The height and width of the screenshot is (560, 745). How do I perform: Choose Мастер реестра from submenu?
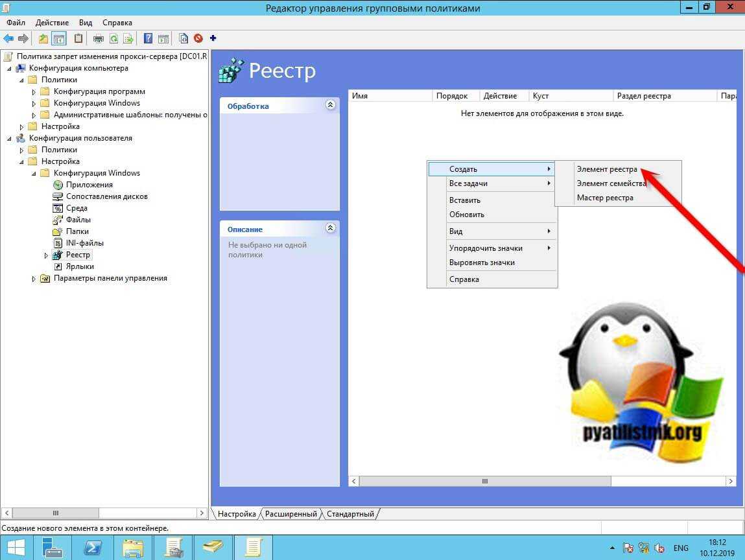(605, 198)
